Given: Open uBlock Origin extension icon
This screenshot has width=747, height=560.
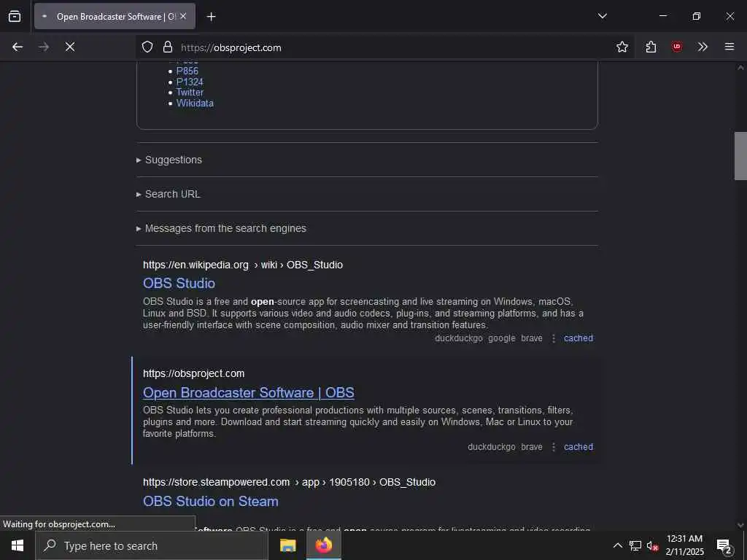Looking at the screenshot, I should pyautogui.click(x=676, y=47).
